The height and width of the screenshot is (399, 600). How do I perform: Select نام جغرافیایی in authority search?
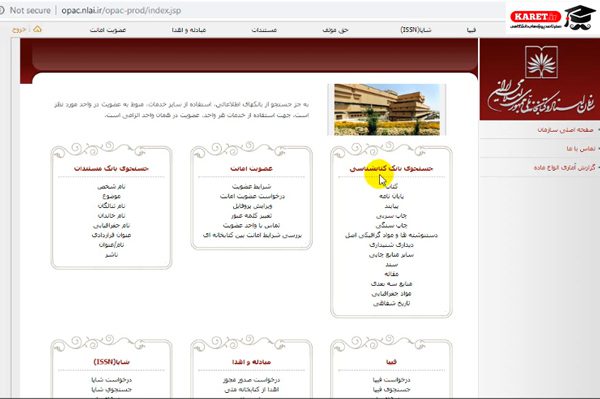coord(111,225)
